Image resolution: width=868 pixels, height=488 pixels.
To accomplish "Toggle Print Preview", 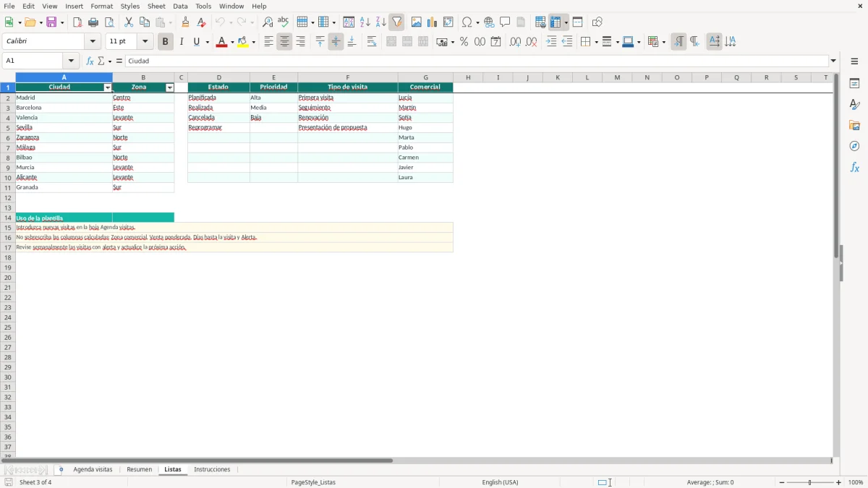I will click(x=109, y=22).
